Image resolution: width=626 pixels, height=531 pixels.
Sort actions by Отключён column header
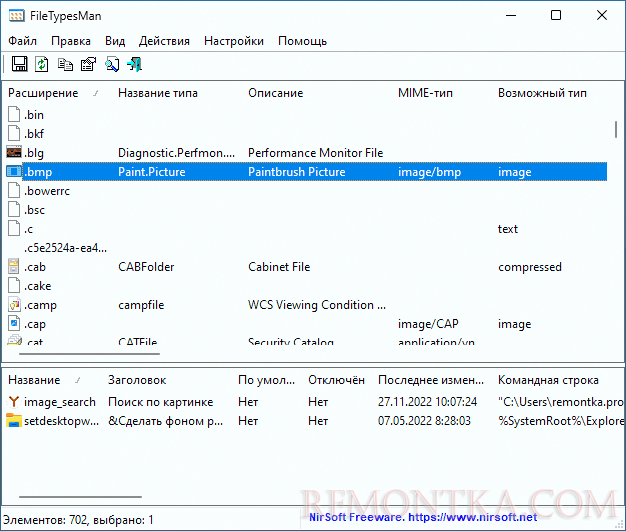[336, 380]
